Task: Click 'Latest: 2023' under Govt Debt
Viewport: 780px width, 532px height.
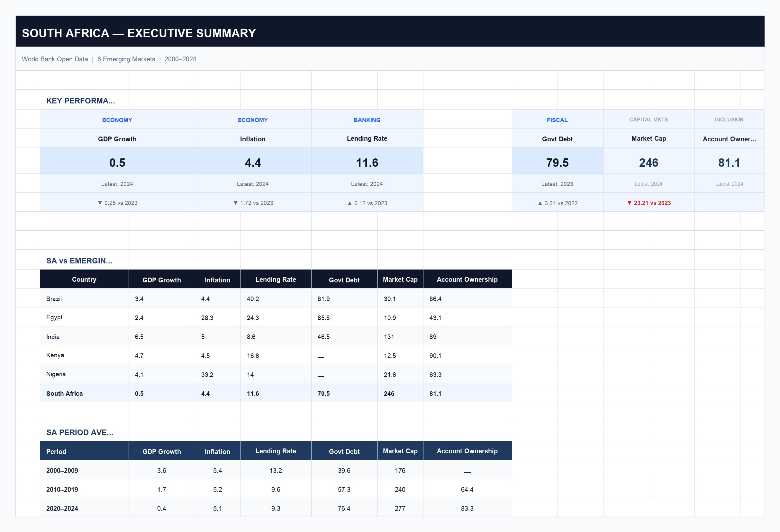Action: click(x=557, y=184)
